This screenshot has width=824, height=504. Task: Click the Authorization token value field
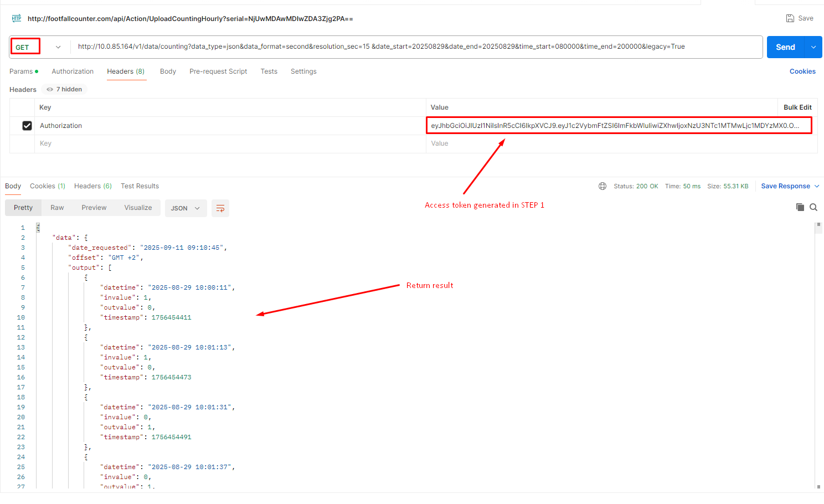point(619,126)
